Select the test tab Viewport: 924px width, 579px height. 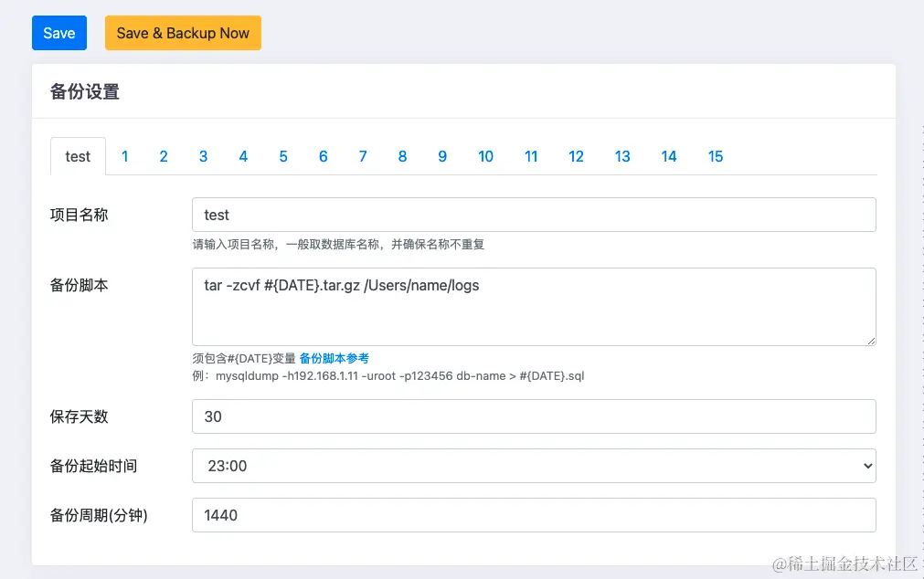(x=78, y=156)
